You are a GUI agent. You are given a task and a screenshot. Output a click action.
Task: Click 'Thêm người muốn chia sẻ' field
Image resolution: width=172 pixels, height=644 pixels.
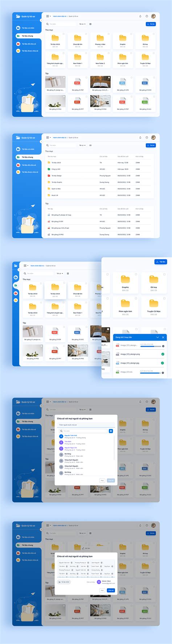[86, 425]
